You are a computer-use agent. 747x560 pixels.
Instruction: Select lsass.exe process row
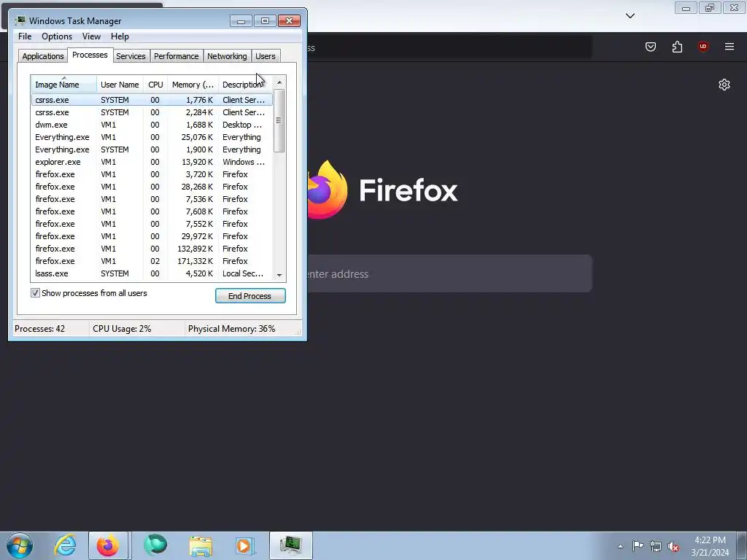[152, 273]
